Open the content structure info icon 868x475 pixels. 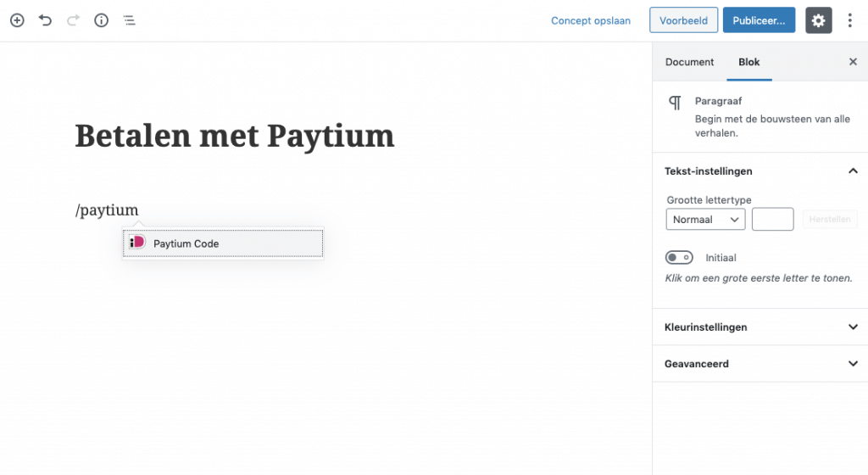(101, 20)
